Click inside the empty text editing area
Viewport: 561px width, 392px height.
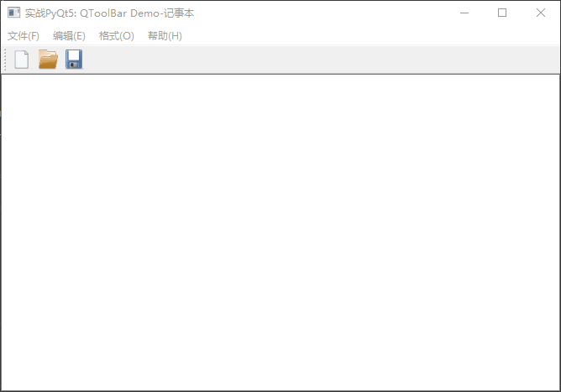[280, 233]
